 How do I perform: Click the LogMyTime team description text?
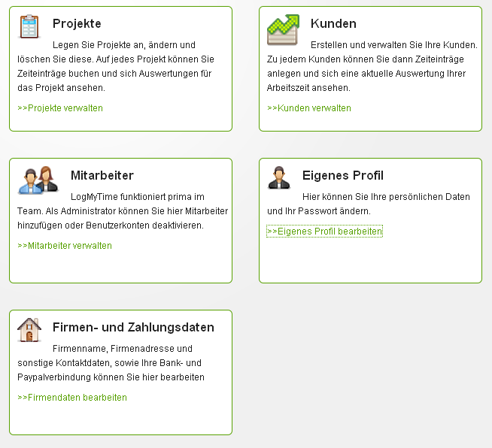[x=123, y=211]
